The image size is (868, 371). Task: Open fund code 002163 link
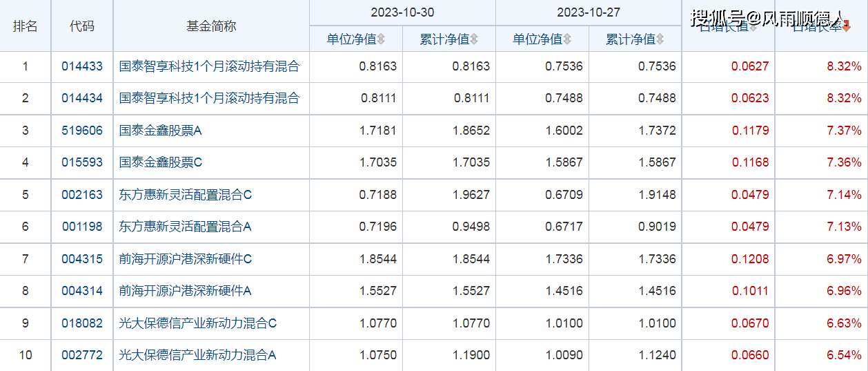[x=82, y=195]
